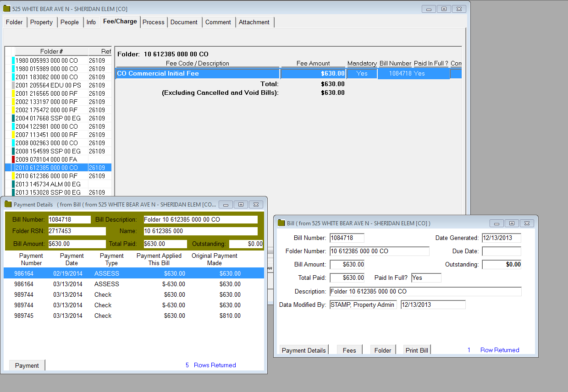Click the gray marker beside 2001 205564 EDU
Image resolution: width=568 pixels, height=392 pixels.
point(13,85)
